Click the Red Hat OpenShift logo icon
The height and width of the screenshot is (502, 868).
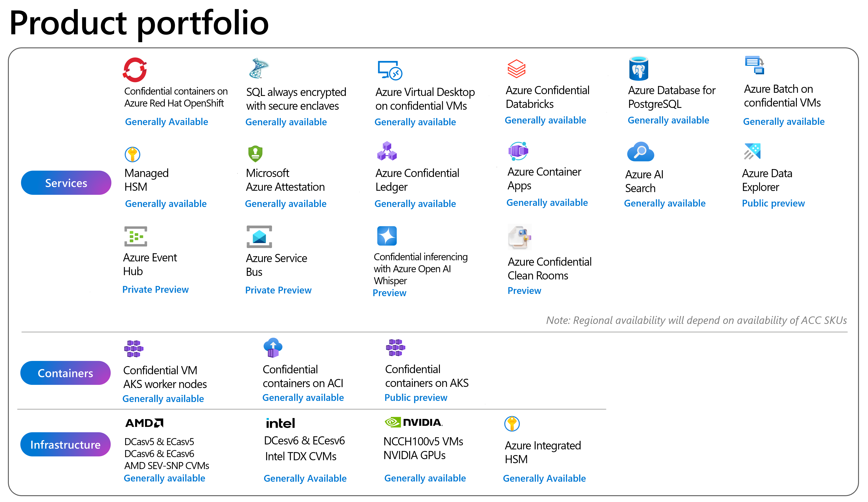click(135, 70)
